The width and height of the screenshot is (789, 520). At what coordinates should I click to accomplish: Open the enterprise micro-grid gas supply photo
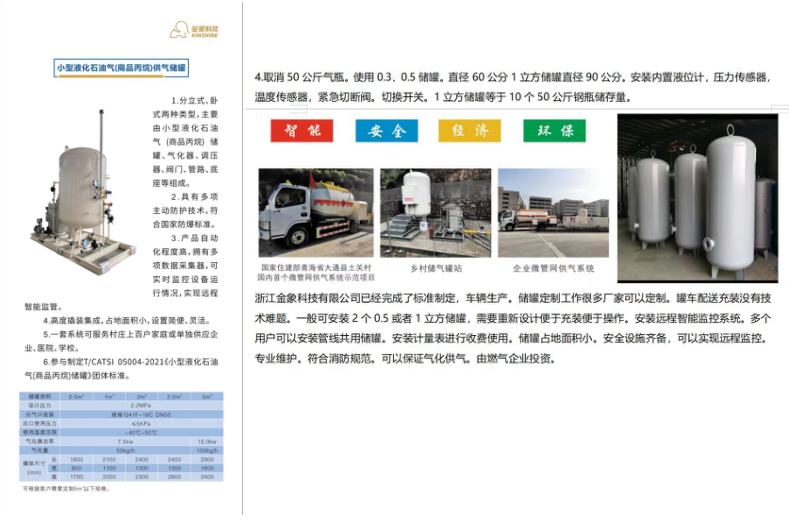pos(553,212)
